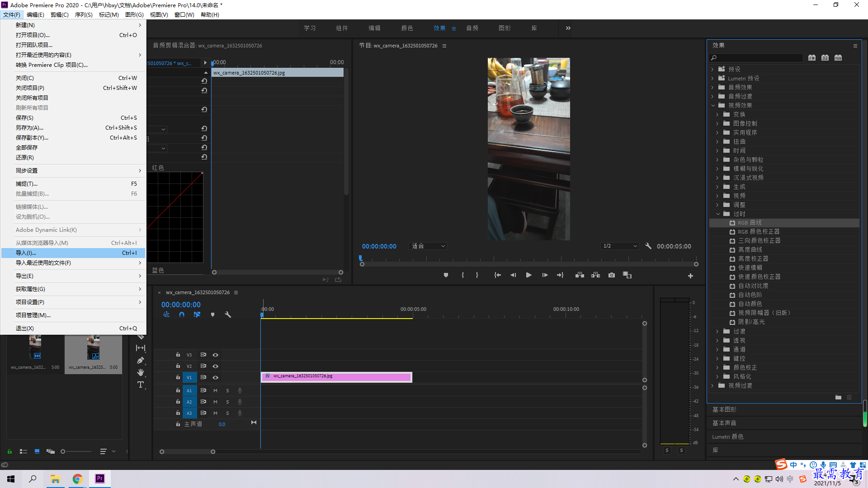Solo audio track A2

pyautogui.click(x=227, y=402)
